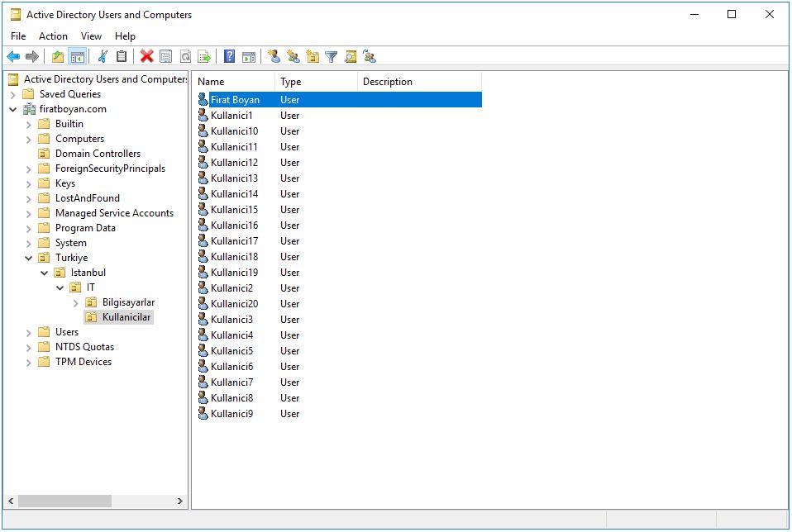
Task: Open Properties toolbar icon
Action: [x=165, y=56]
